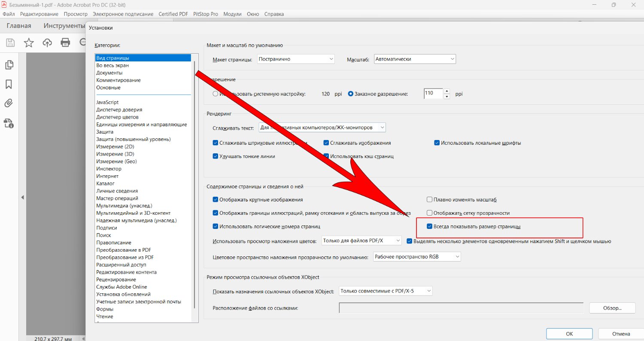Viewport: 644px width, 341px height.
Task: Open the document-with-info sidebar panel icon
Action: coord(9,123)
